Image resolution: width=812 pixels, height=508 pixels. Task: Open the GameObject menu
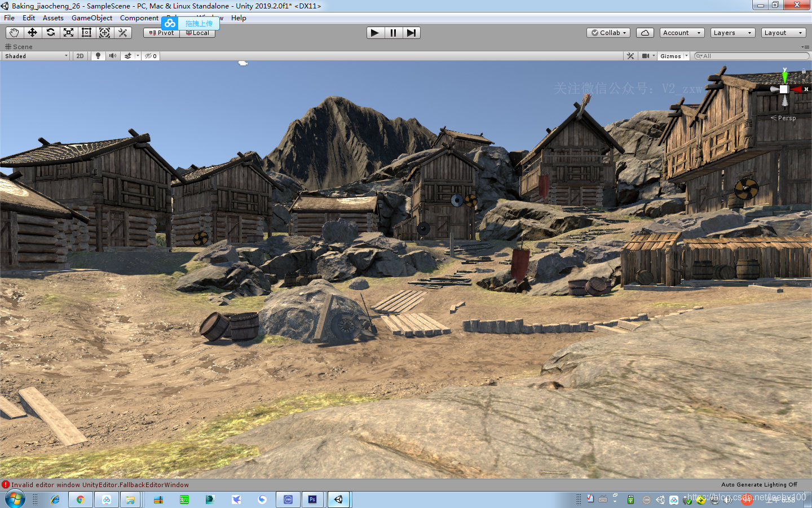coord(92,18)
